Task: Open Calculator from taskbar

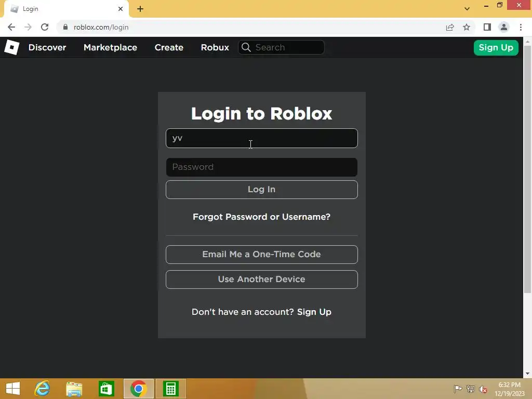Action: pos(170,389)
